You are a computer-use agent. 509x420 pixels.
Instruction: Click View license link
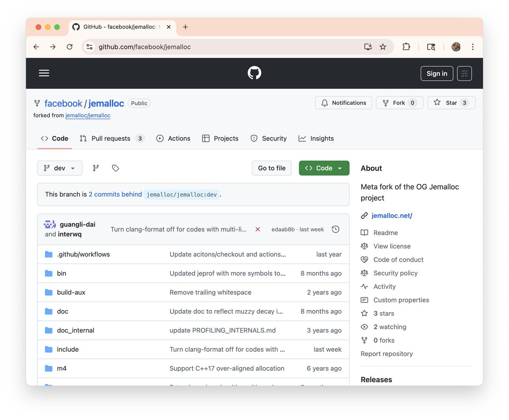(x=392, y=246)
